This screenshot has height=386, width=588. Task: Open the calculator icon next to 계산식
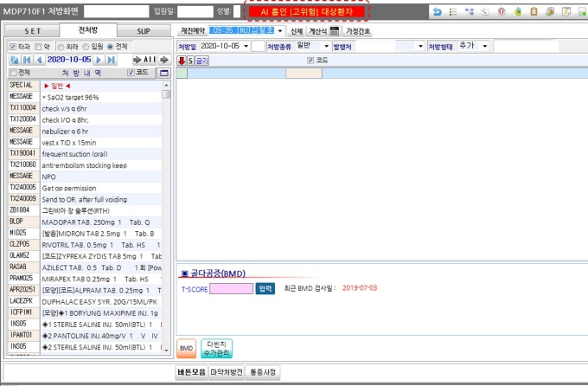(334, 30)
